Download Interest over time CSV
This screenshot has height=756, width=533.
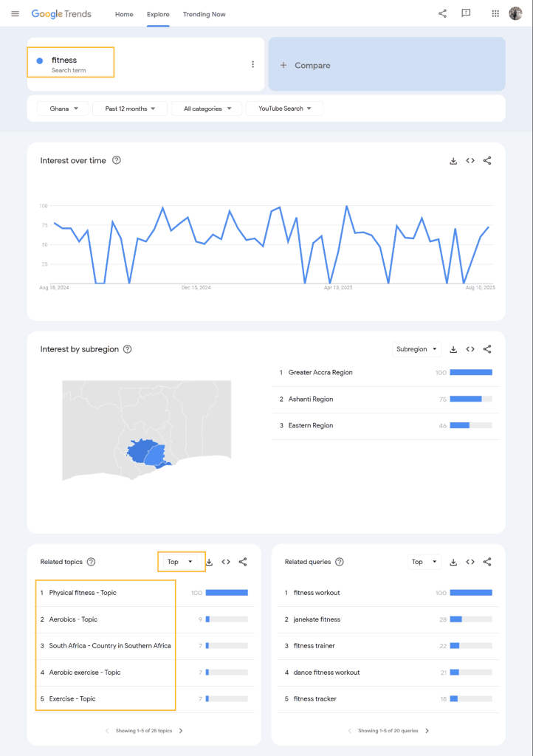tap(453, 161)
